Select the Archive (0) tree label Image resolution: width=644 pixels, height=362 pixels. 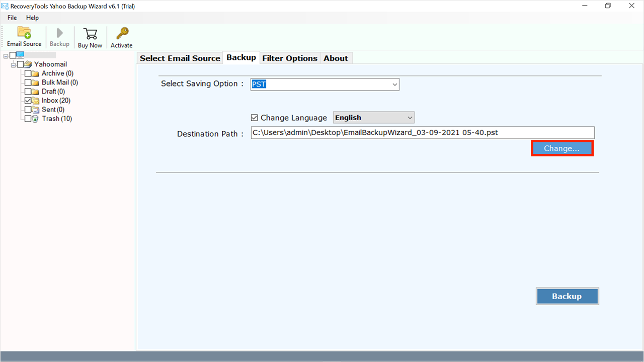57,73
